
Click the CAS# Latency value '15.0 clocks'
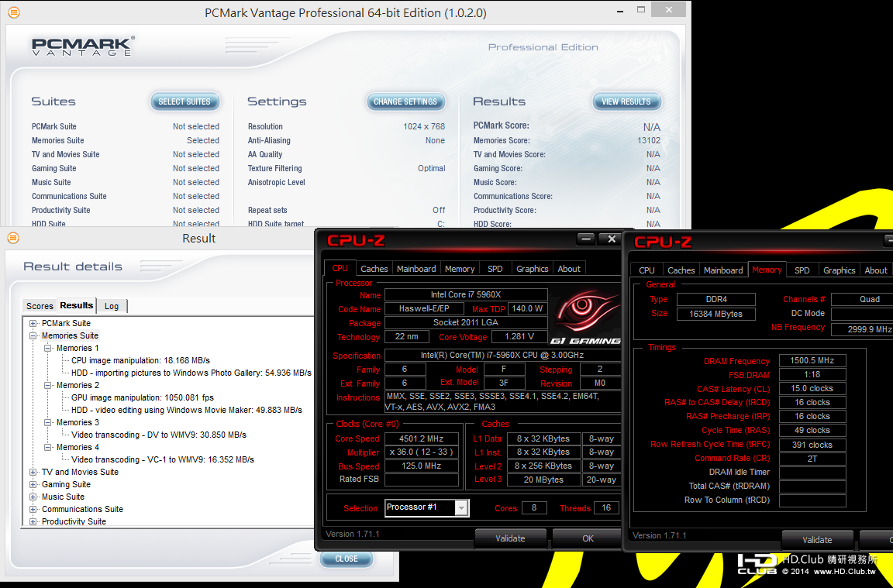coord(812,389)
